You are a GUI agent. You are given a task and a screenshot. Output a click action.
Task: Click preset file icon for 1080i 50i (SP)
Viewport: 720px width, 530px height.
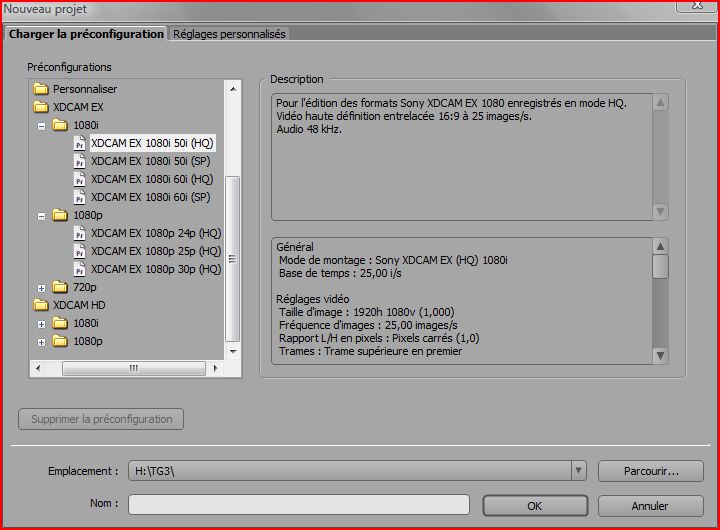coord(79,161)
